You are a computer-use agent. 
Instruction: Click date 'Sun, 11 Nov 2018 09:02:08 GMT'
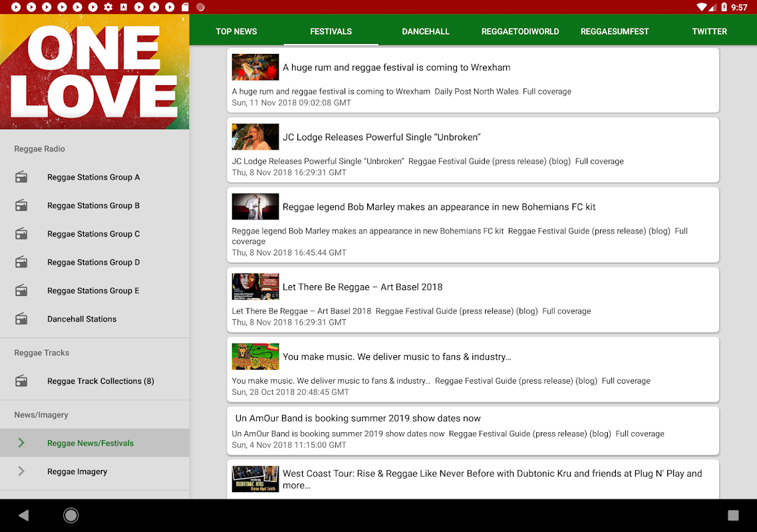291,103
